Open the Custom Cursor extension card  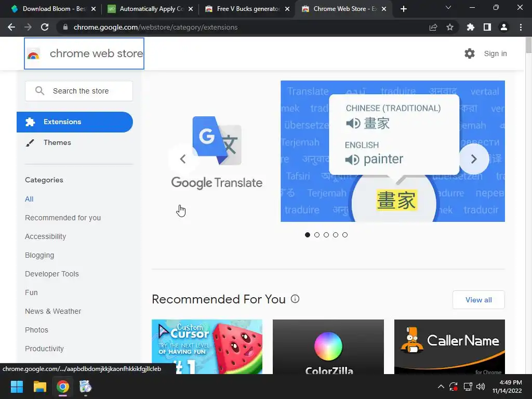coord(207,347)
